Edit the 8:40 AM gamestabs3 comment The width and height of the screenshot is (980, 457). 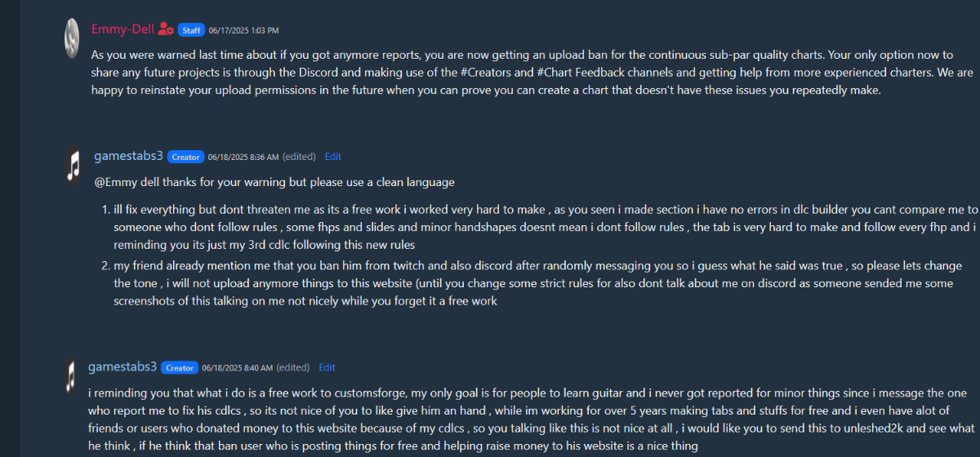(327, 367)
